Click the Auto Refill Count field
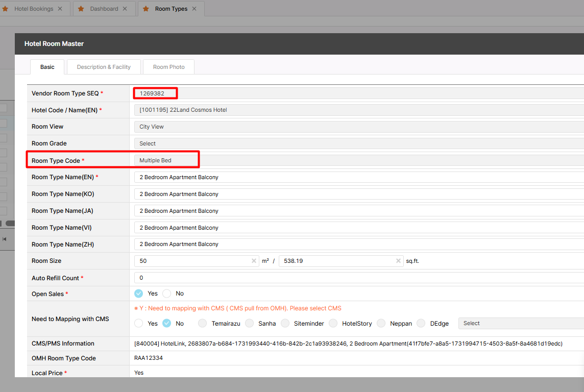This screenshot has height=392, width=584. point(357,278)
